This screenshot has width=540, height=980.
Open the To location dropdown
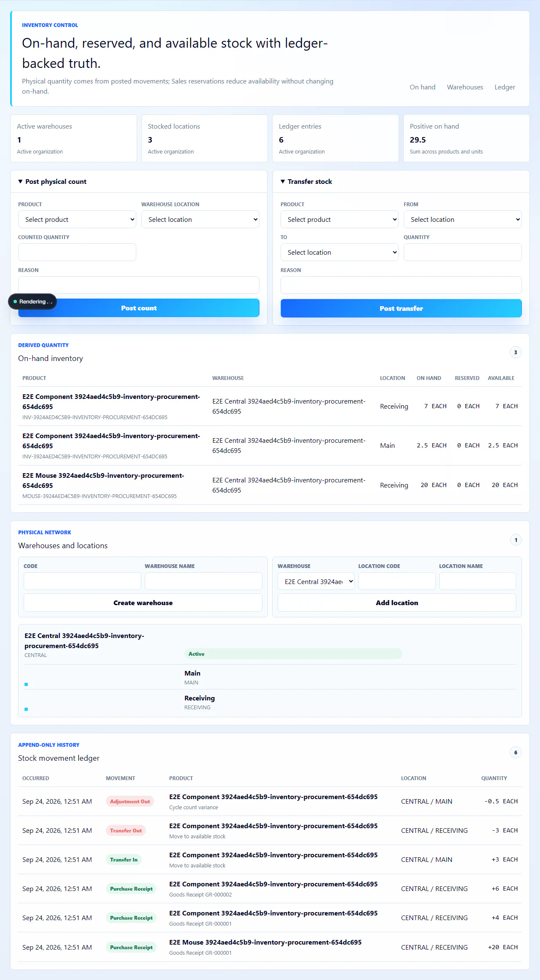(340, 252)
